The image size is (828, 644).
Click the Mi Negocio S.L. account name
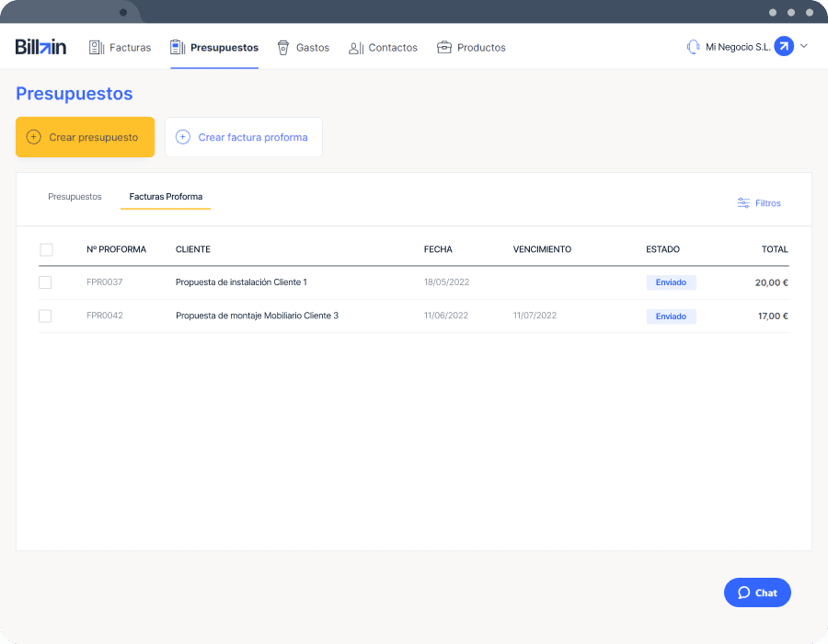(738, 47)
